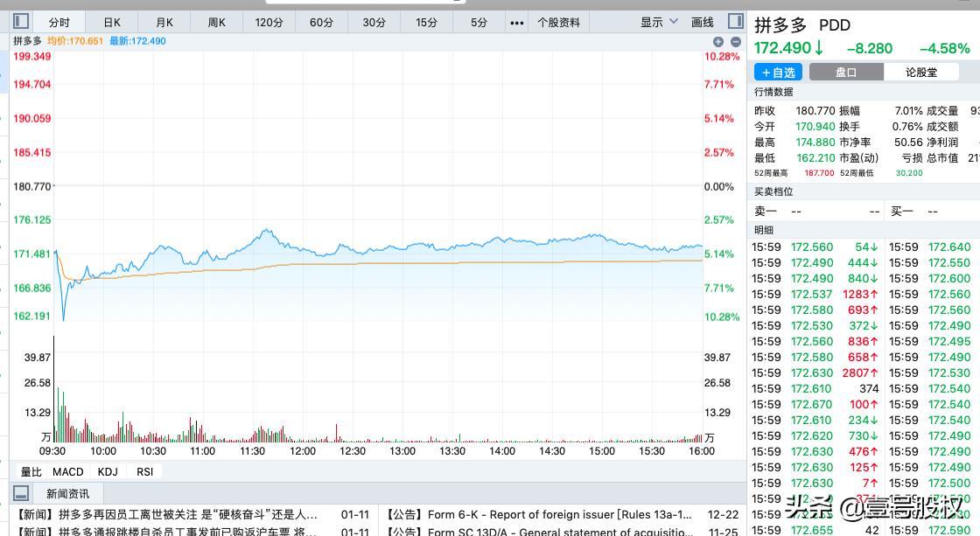Click the 均价:170.651 label above chart
Viewport: 980px width, 536px height.
[75, 41]
